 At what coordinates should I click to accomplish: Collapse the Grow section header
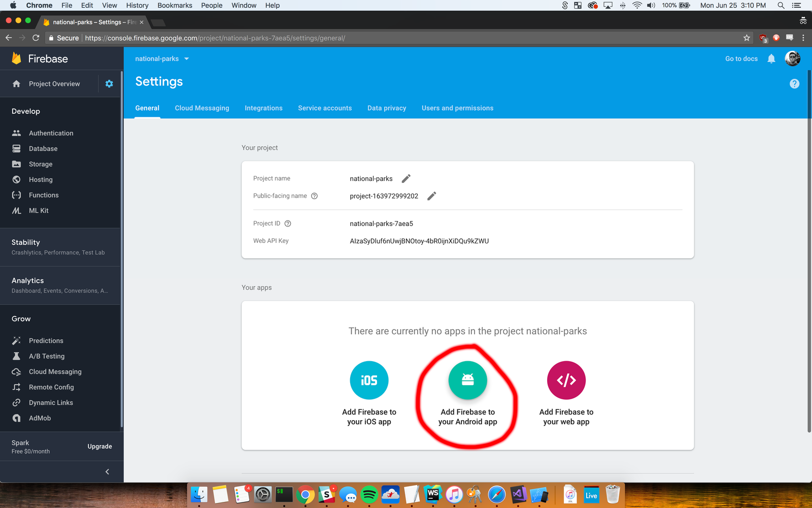pos(21,319)
